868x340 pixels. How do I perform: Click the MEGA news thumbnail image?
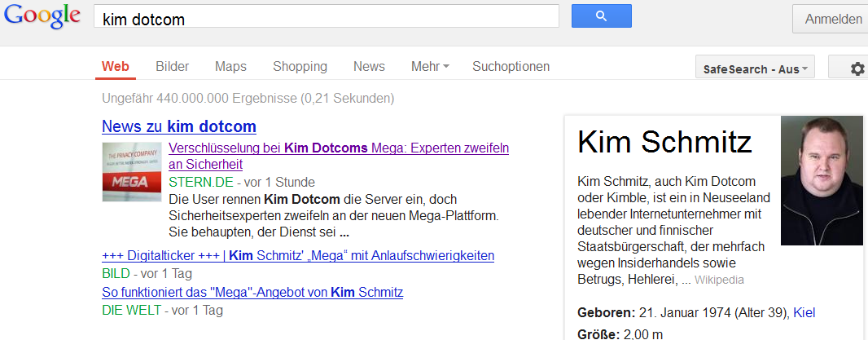[x=132, y=171]
